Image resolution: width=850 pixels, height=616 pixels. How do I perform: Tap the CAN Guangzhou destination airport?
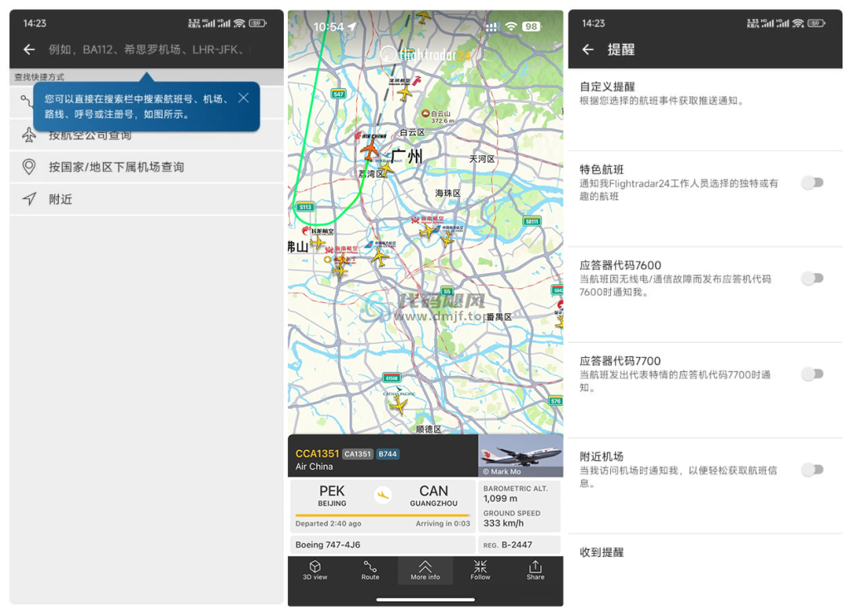[433, 496]
